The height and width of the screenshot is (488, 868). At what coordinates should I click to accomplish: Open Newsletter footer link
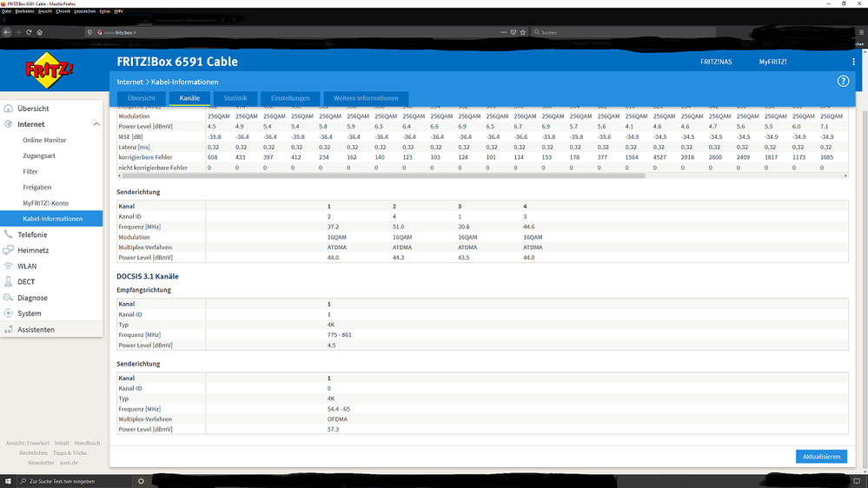click(x=41, y=463)
